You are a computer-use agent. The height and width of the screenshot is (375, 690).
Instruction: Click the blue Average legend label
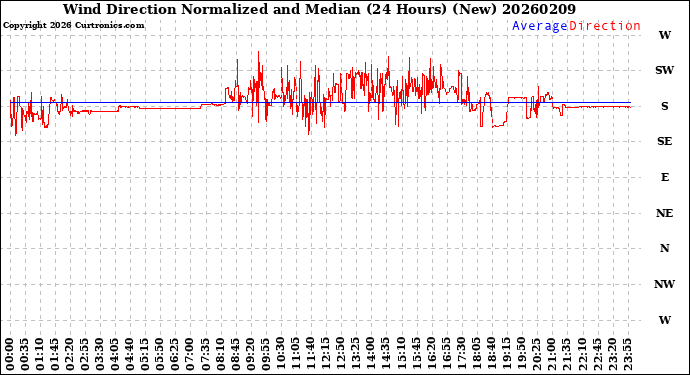(540, 26)
